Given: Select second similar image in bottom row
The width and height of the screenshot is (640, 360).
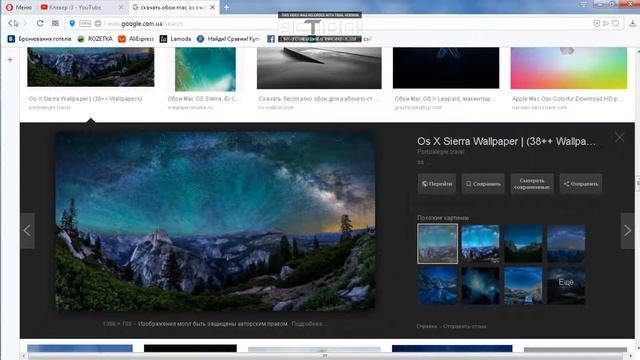Looking at the screenshot, I should (x=480, y=286).
